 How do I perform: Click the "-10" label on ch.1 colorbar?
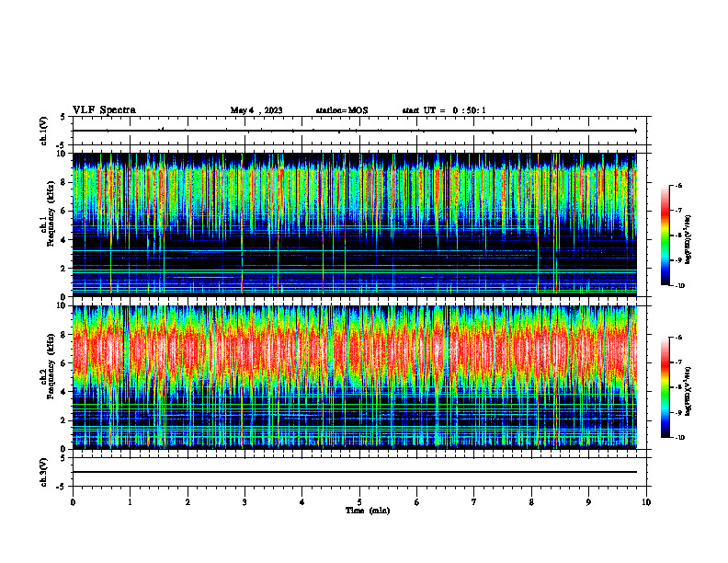point(679,286)
